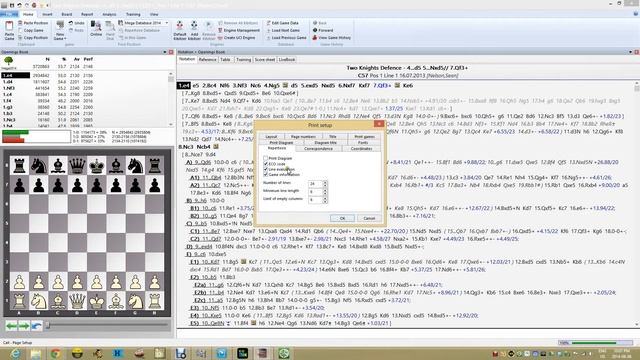Switch to the LiveBook tab
This screenshot has height=360, width=640.
point(287,60)
